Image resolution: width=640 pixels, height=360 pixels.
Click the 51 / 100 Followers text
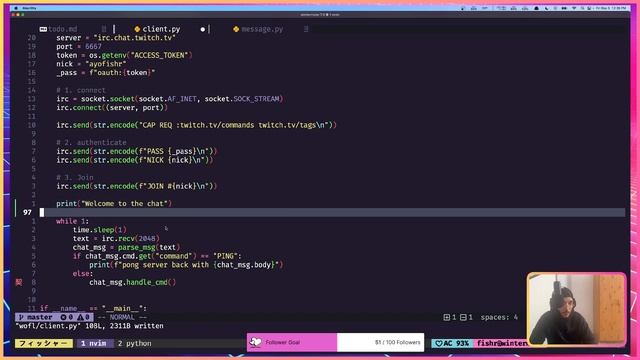coord(398,342)
